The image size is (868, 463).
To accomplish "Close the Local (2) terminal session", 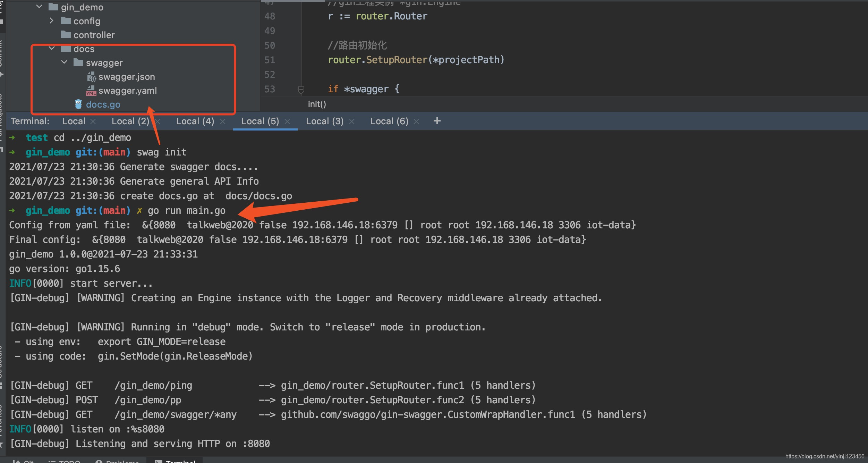I will coord(158,121).
